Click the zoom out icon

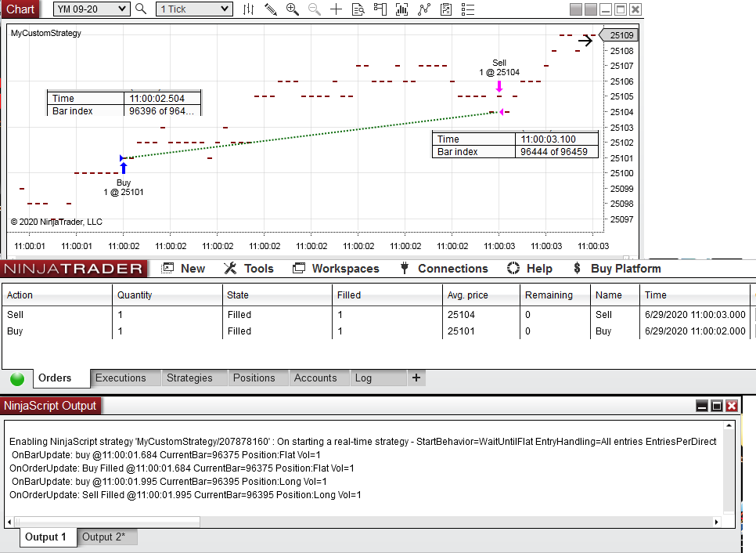314,9
